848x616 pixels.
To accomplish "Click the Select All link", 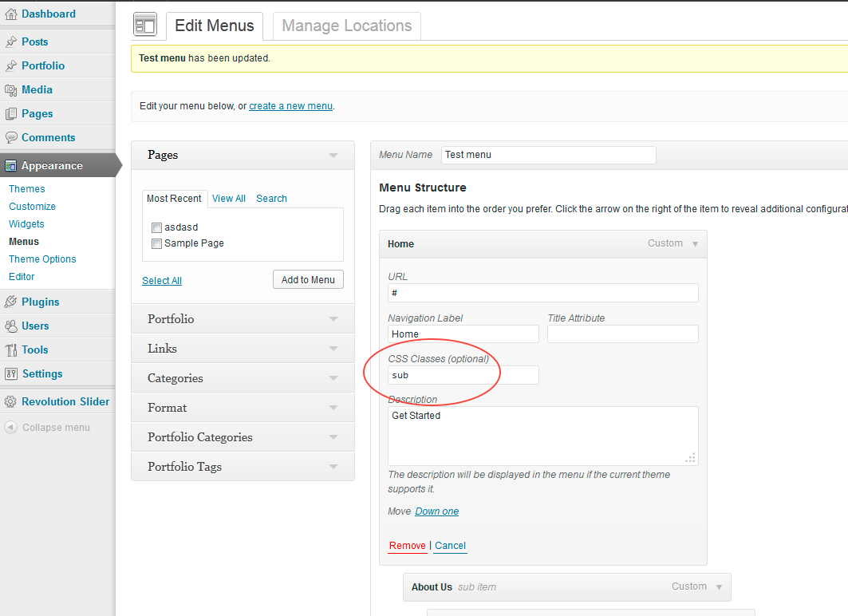I will click(162, 281).
